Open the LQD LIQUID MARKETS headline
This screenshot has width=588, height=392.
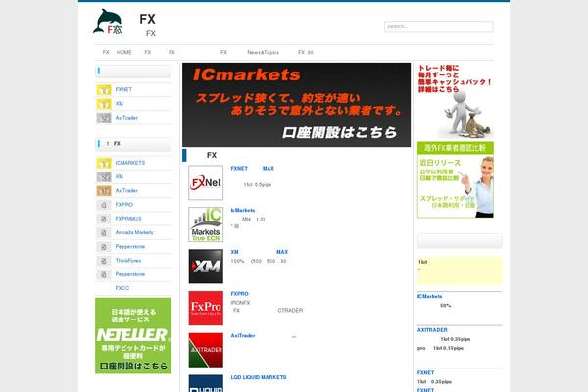click(x=259, y=377)
